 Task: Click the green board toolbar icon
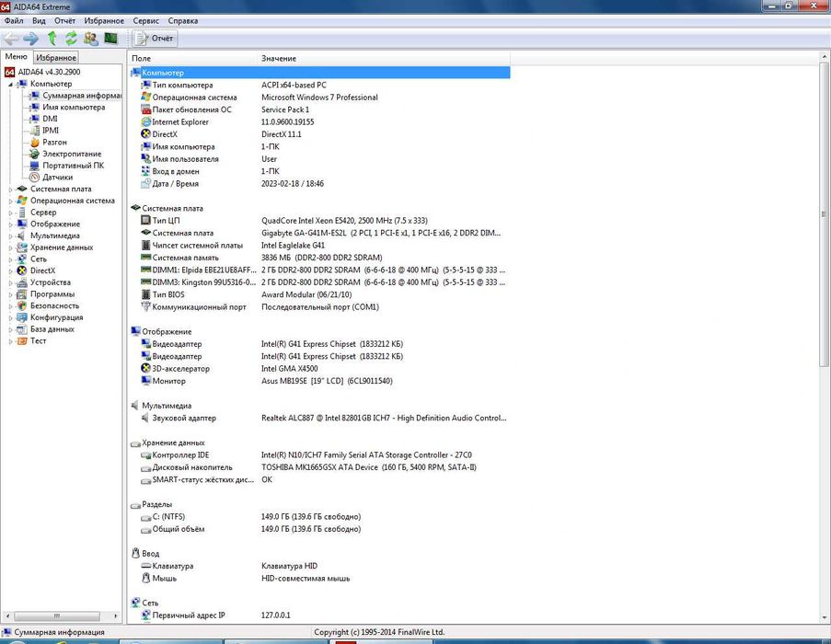[110, 38]
